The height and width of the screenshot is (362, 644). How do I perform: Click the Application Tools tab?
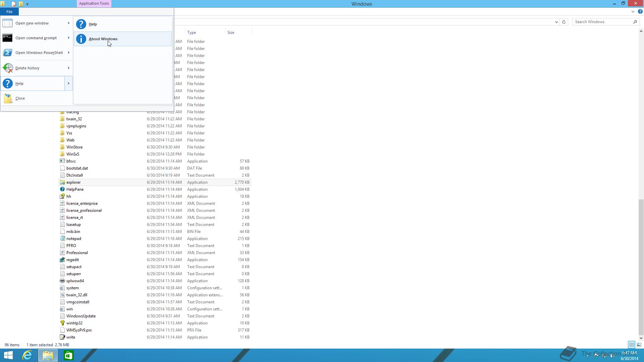pyautogui.click(x=94, y=3)
